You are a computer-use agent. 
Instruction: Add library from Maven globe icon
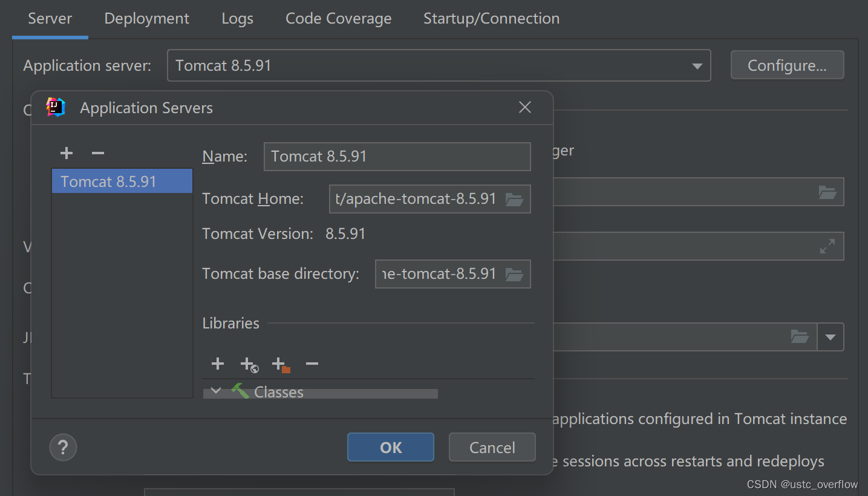pyautogui.click(x=249, y=364)
